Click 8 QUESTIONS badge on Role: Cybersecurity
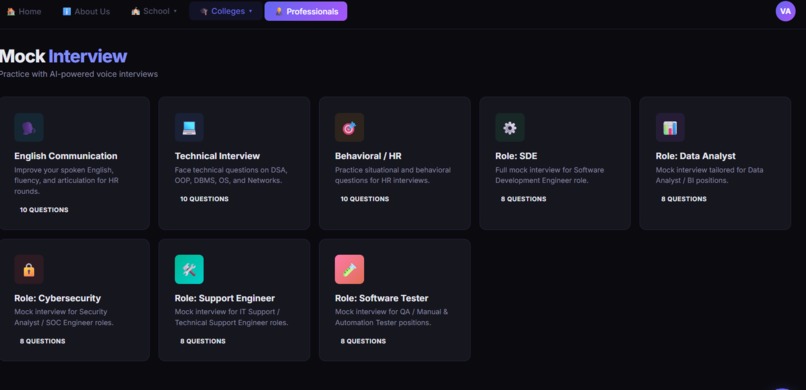The image size is (806, 390). tap(43, 341)
